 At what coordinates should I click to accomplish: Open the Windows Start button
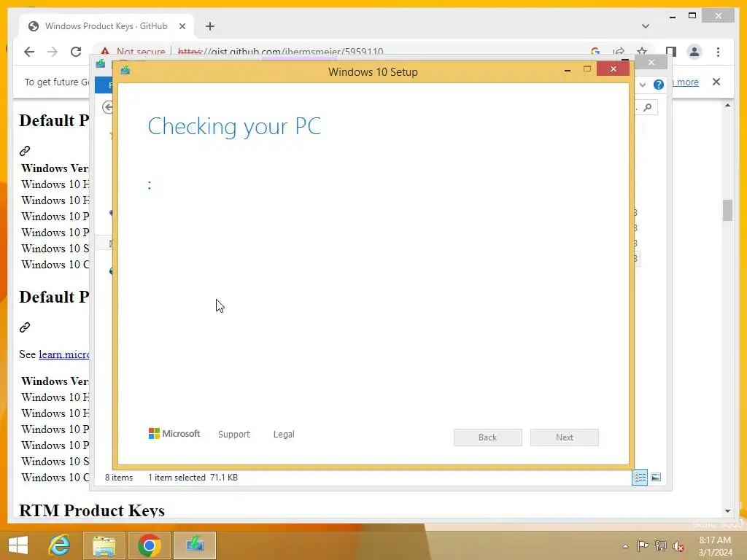point(18,545)
